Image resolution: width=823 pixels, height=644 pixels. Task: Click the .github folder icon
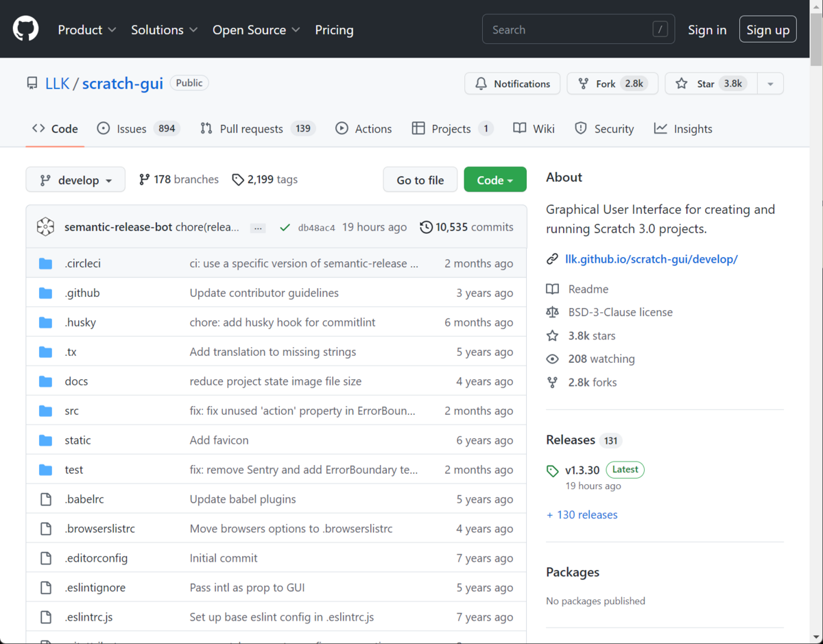pos(46,293)
